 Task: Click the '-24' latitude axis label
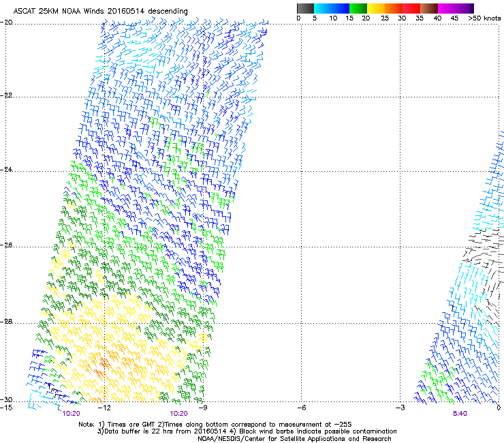pyautogui.click(x=6, y=170)
